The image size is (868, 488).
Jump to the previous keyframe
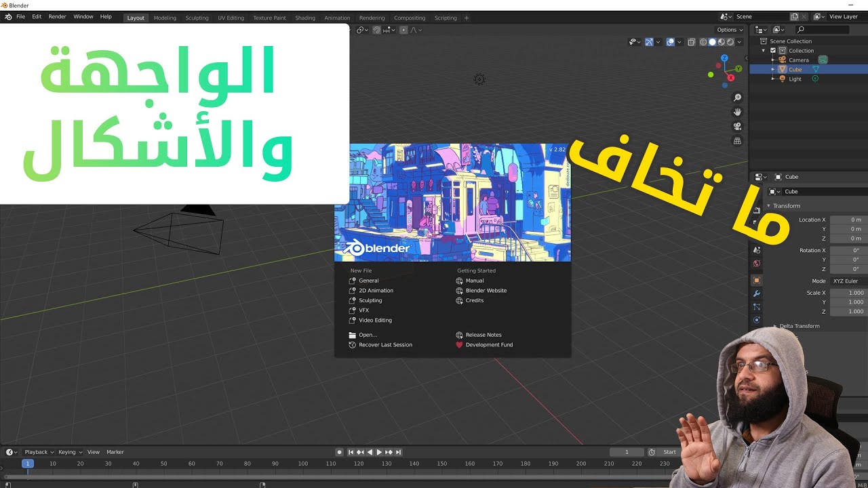(x=360, y=452)
